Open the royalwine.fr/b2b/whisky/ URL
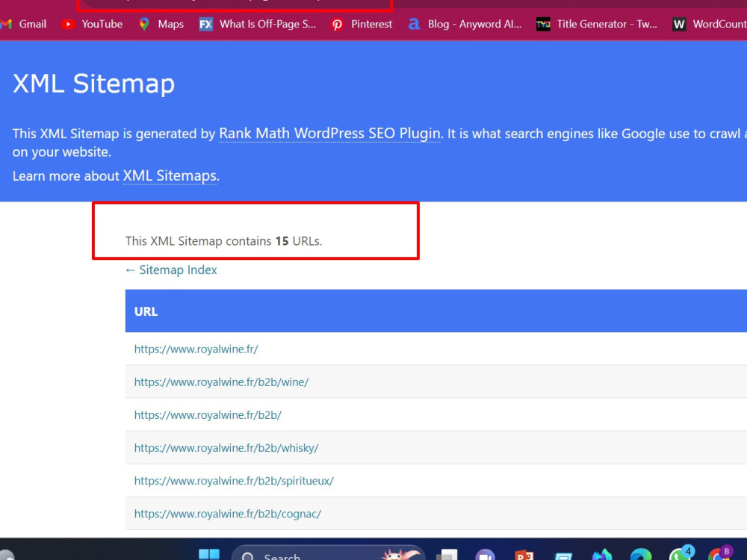This screenshot has height=560, width=747. 226,447
